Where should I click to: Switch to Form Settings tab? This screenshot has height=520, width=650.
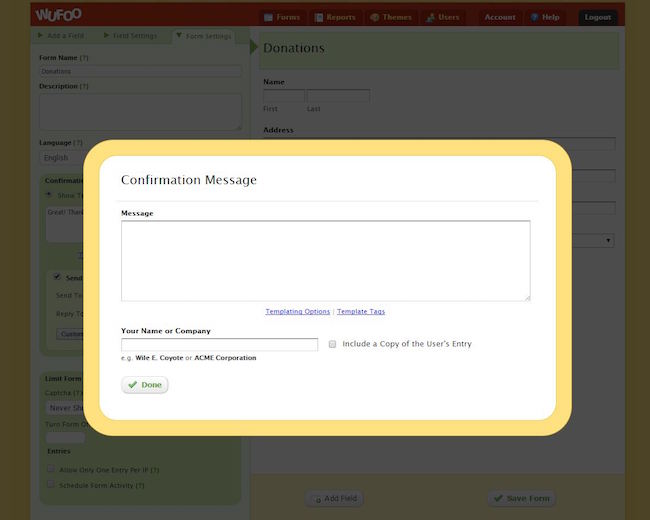[204, 36]
